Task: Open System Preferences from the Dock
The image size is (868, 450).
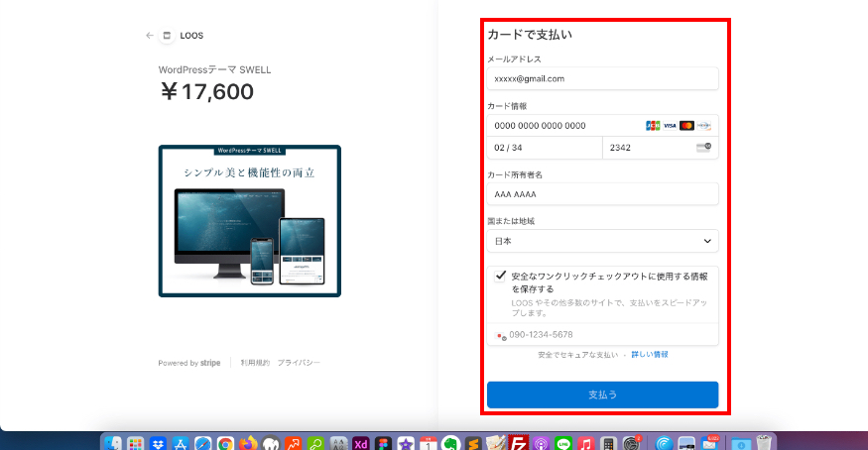Action: pos(631,443)
